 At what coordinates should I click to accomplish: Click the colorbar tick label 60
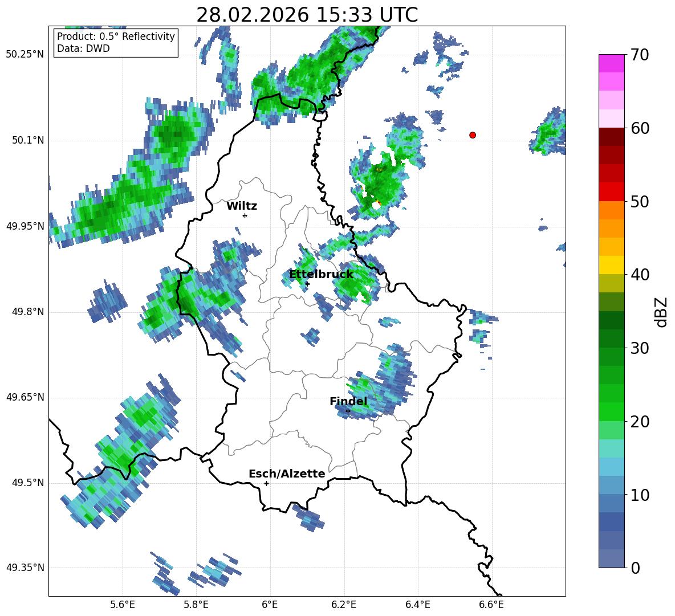pos(640,128)
